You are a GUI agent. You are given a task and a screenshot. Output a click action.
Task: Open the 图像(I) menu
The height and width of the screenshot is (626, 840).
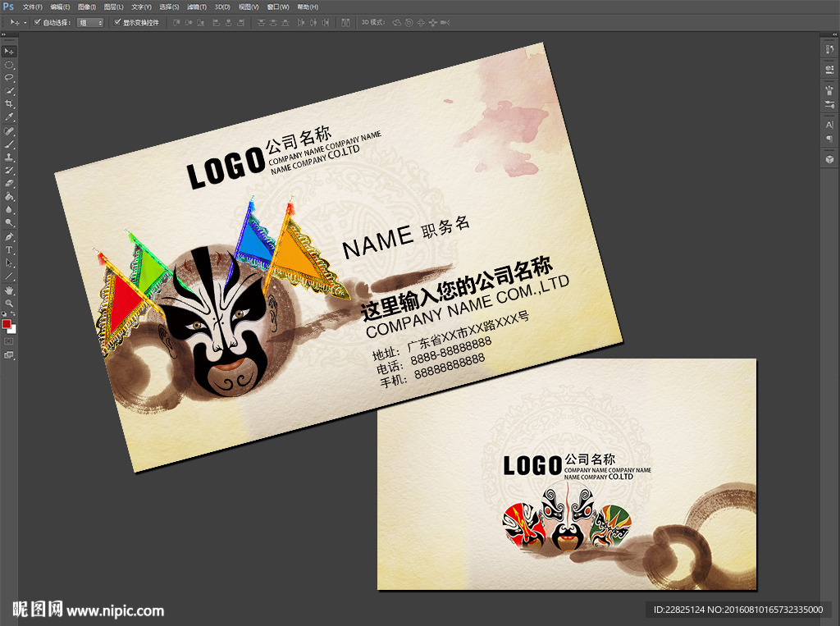pos(87,7)
